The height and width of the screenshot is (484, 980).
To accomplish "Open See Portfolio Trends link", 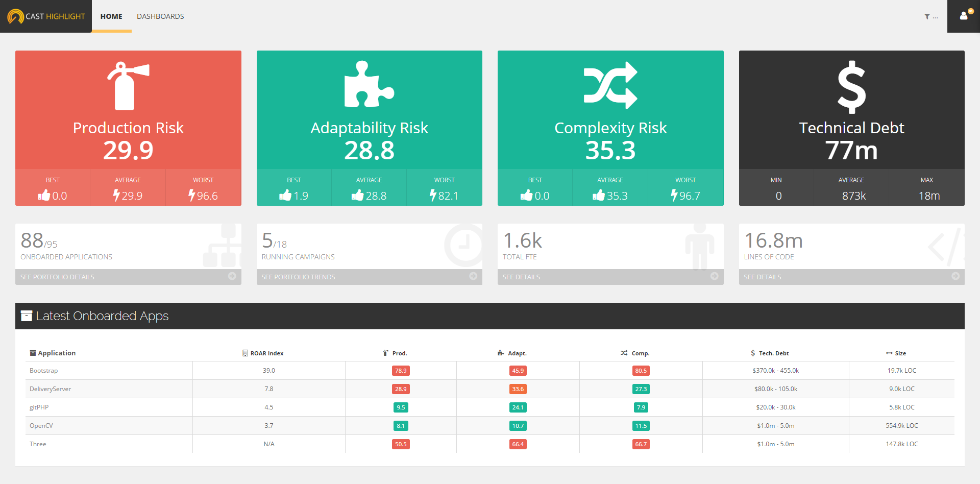I will tap(298, 277).
